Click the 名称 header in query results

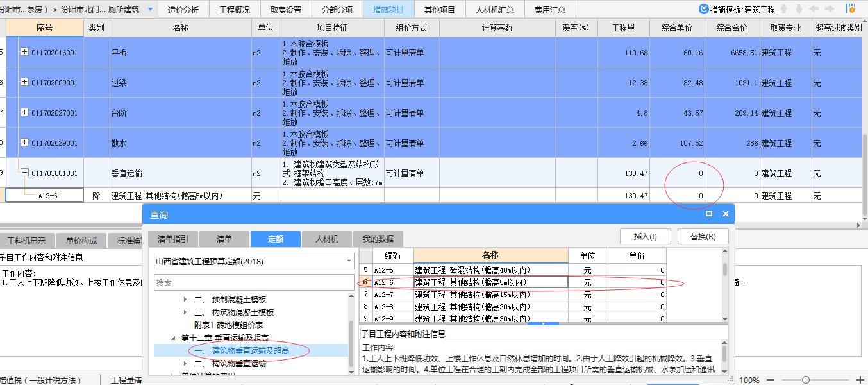[490, 255]
